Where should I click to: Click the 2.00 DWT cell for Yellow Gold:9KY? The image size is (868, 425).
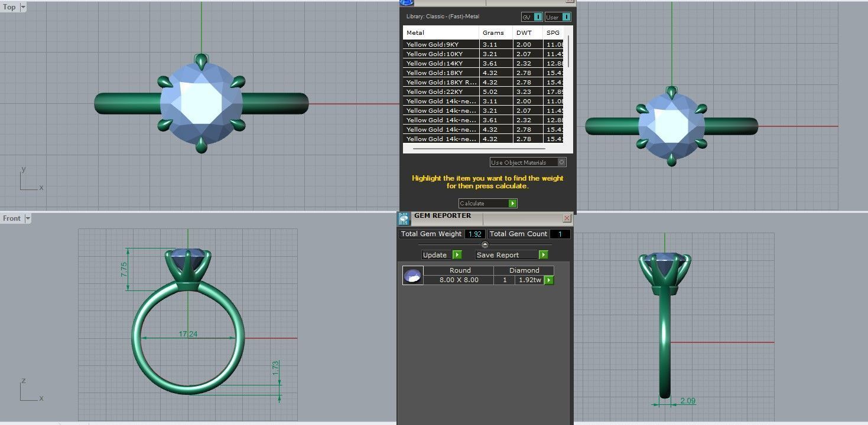click(527, 44)
